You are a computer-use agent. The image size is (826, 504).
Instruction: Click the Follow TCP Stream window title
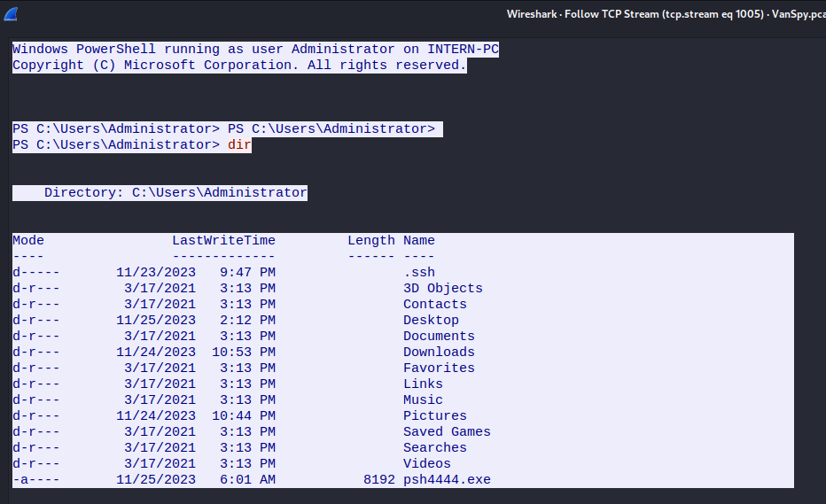pos(666,14)
